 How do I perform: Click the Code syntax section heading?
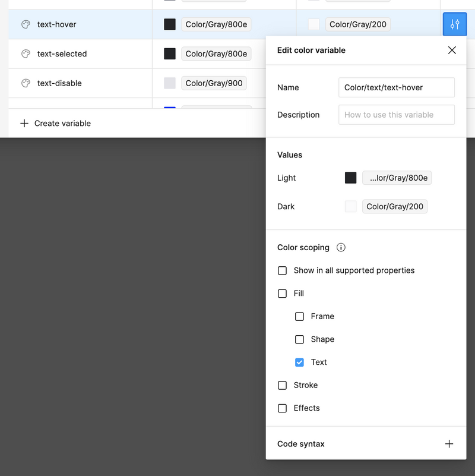point(301,444)
